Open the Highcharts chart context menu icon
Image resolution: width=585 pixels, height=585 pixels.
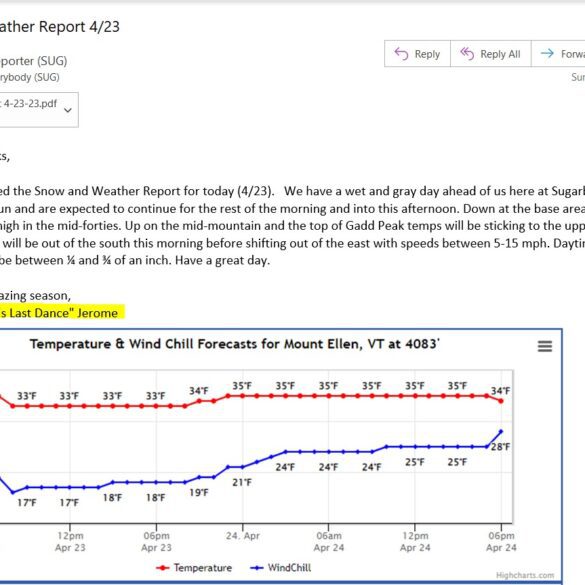coord(545,346)
